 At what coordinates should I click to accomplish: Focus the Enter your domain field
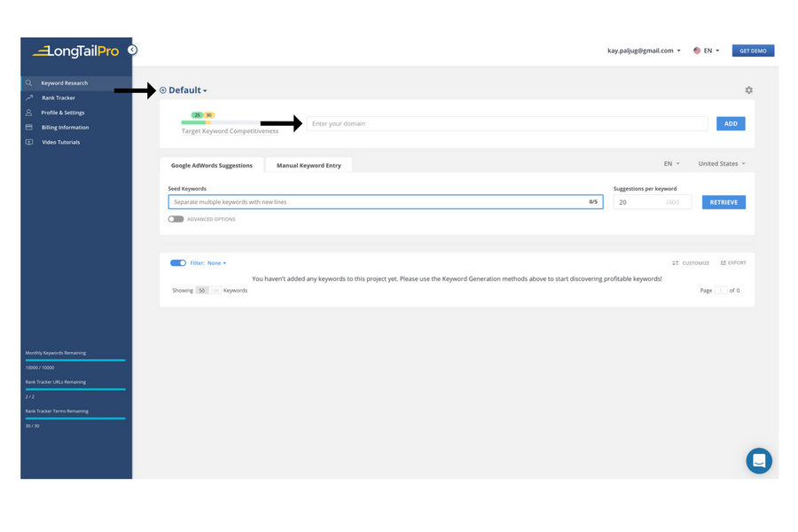pyautogui.click(x=507, y=124)
